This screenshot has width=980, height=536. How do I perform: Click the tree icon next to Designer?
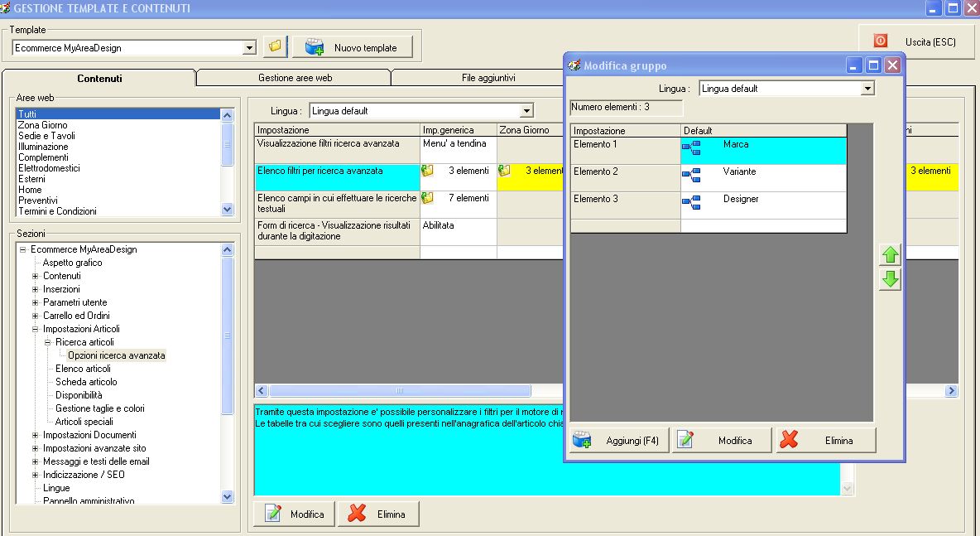point(691,203)
